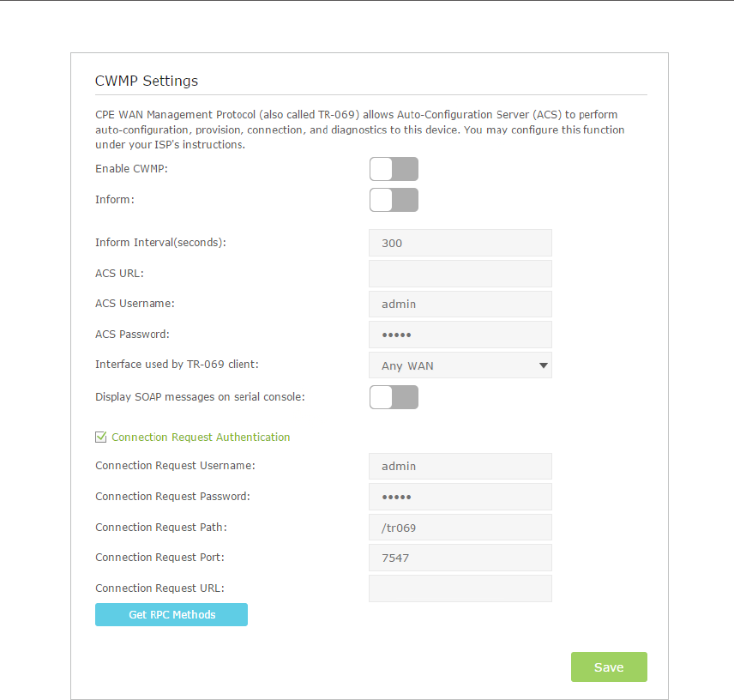Select the ACS Password field
The width and height of the screenshot is (734, 700).
(x=460, y=335)
